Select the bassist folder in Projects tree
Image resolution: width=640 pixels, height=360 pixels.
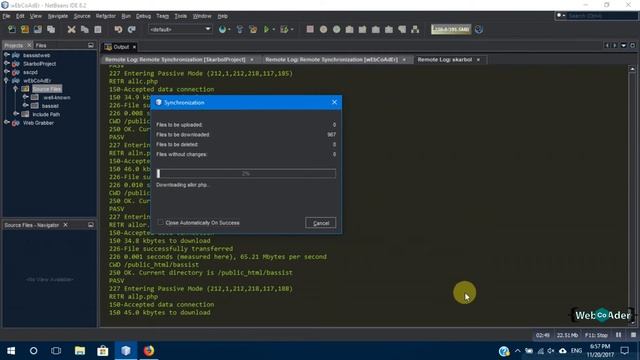(x=50, y=106)
